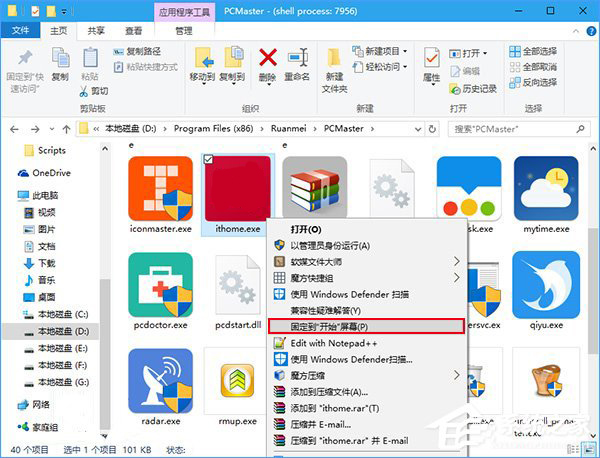Select the mytime.exe file

click(x=546, y=195)
